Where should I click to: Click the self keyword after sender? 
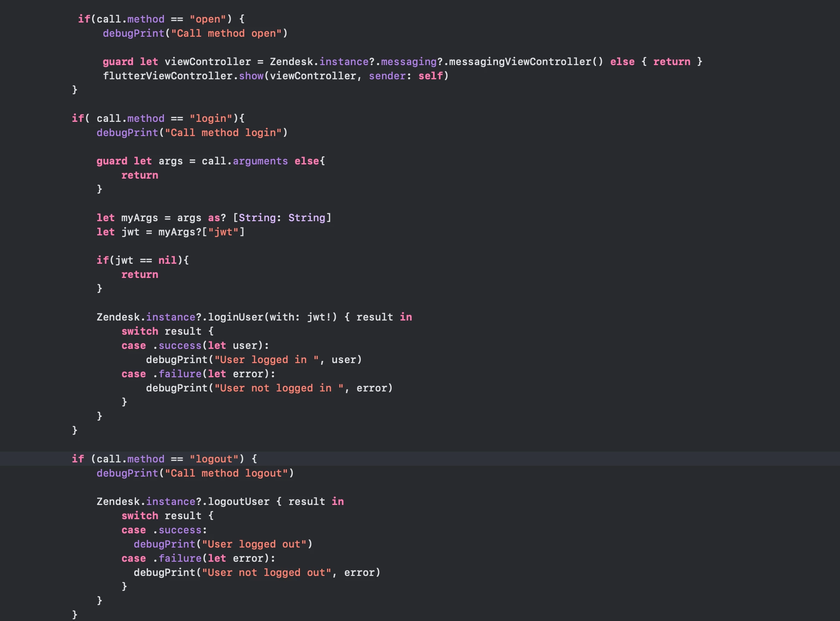pos(430,76)
